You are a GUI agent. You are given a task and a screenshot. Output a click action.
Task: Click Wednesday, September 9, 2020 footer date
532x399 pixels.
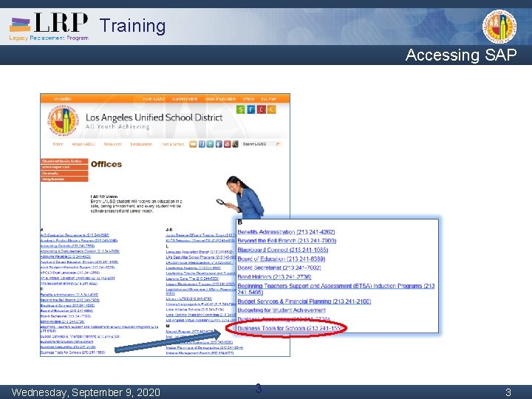[x=86, y=392]
